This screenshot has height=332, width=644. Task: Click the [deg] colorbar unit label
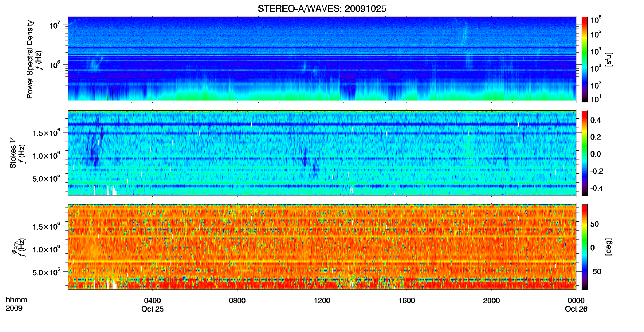pyautogui.click(x=609, y=247)
